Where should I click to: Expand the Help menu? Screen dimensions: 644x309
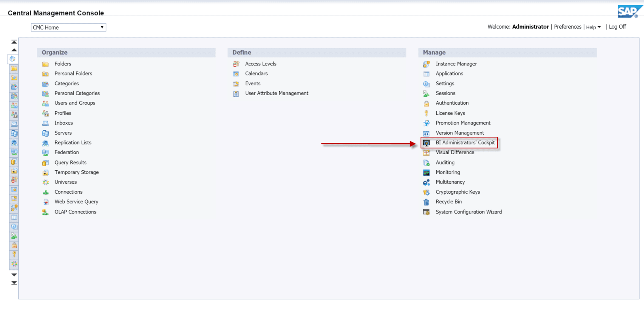(x=593, y=27)
